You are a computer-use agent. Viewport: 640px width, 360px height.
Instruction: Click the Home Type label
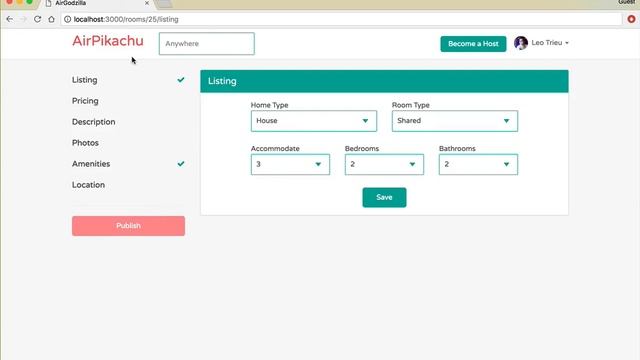[x=269, y=105]
